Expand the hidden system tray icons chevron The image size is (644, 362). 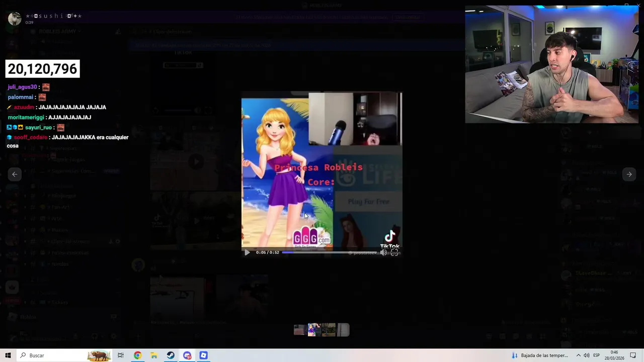pyautogui.click(x=578, y=355)
